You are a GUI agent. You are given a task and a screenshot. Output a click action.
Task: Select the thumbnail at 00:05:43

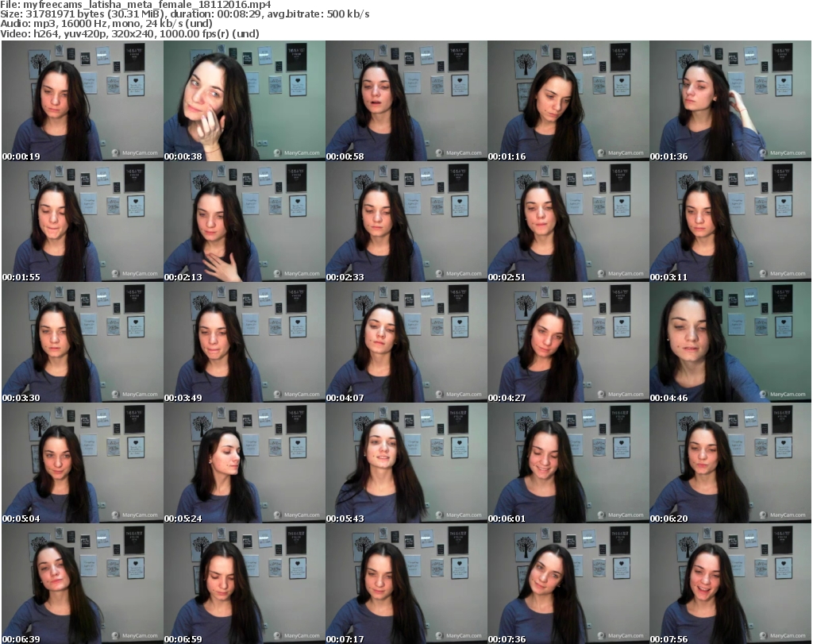[x=406, y=463]
